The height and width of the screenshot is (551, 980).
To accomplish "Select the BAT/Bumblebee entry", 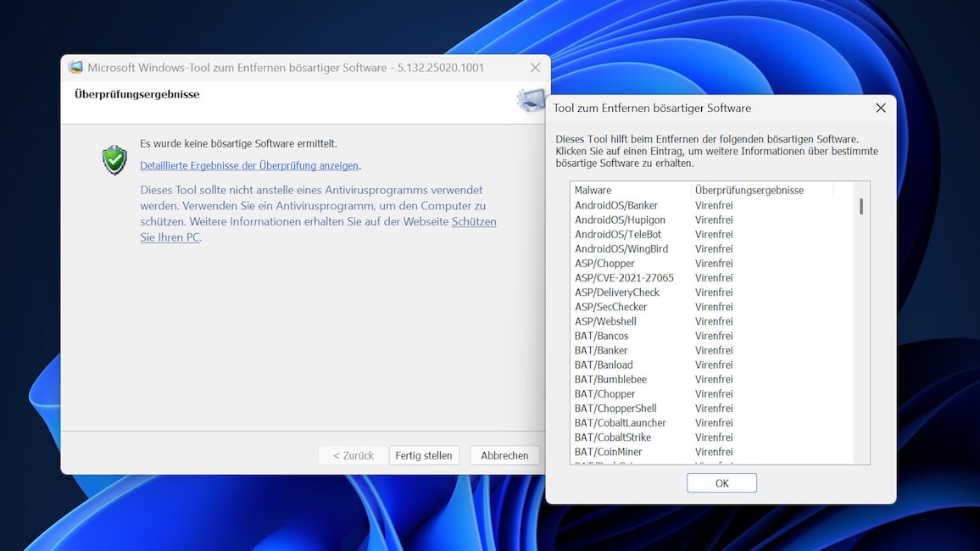I will click(x=610, y=379).
